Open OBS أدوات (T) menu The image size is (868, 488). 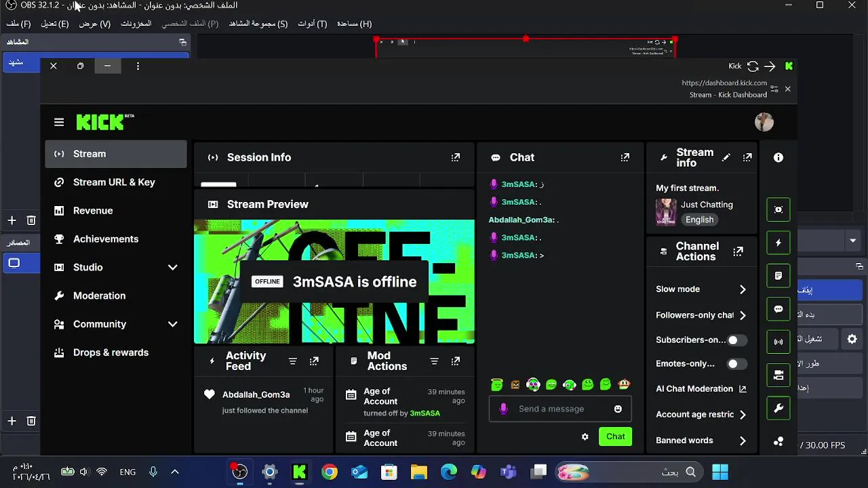(x=313, y=24)
